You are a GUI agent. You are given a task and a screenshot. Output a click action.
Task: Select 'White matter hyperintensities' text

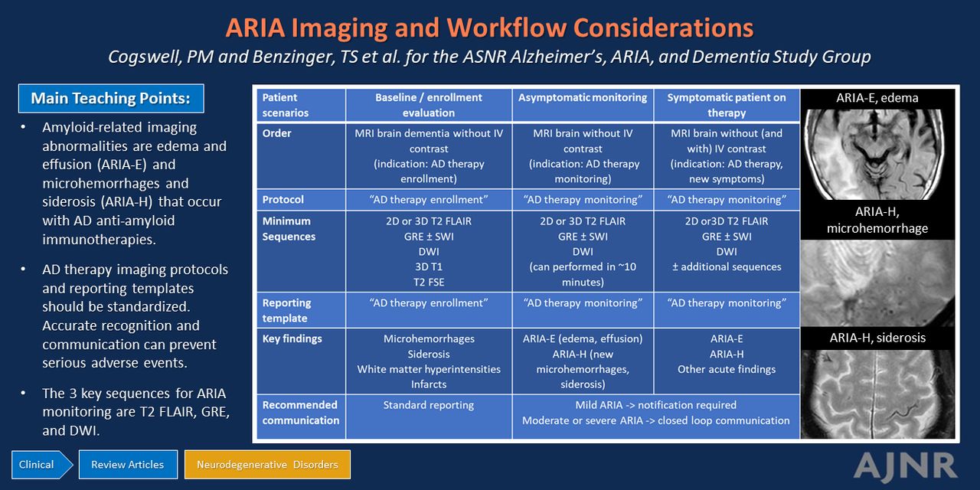click(429, 369)
